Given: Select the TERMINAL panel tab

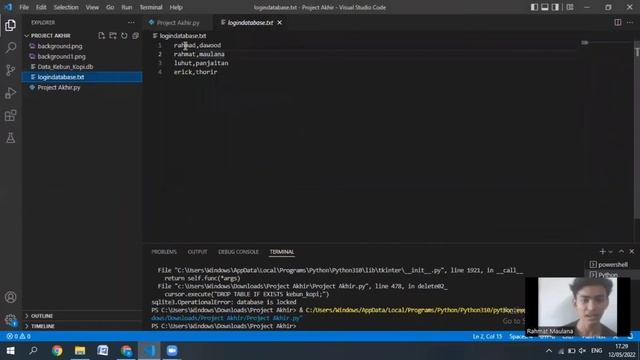Looking at the screenshot, I should click(x=282, y=252).
